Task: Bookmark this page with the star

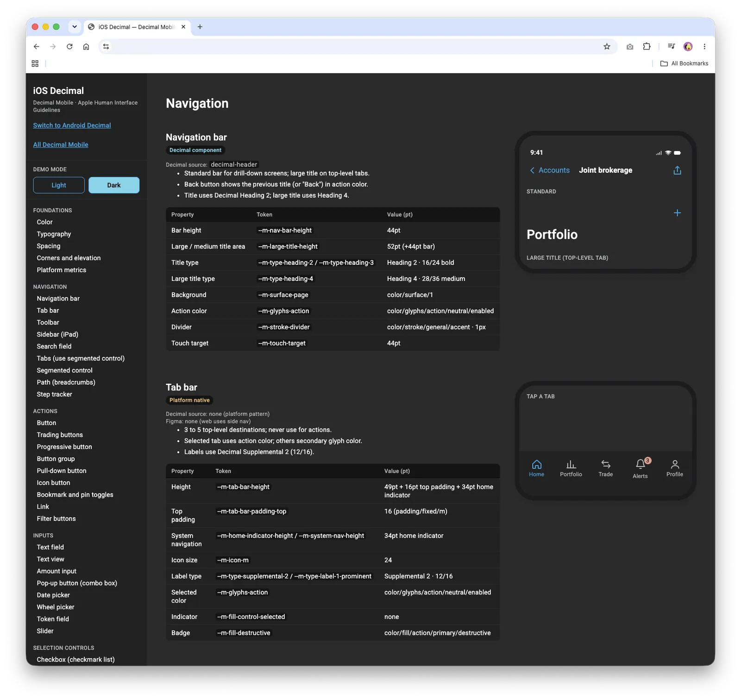Action: (x=607, y=47)
